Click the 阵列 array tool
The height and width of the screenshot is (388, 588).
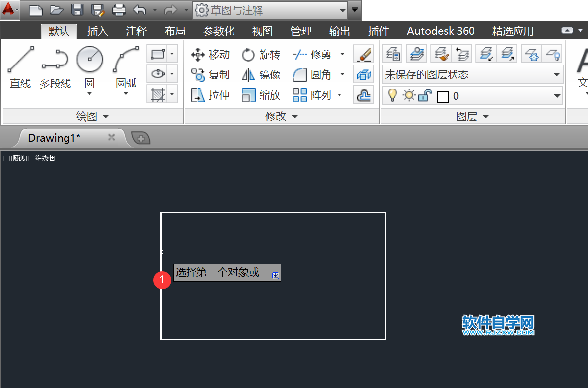tap(312, 95)
